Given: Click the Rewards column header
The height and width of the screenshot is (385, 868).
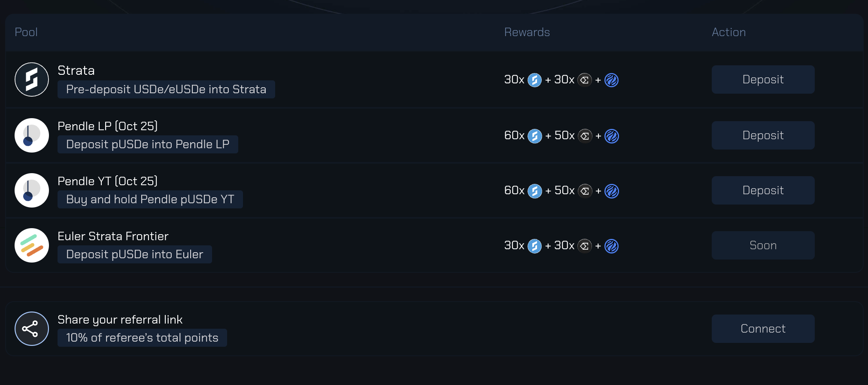Looking at the screenshot, I should [x=527, y=32].
